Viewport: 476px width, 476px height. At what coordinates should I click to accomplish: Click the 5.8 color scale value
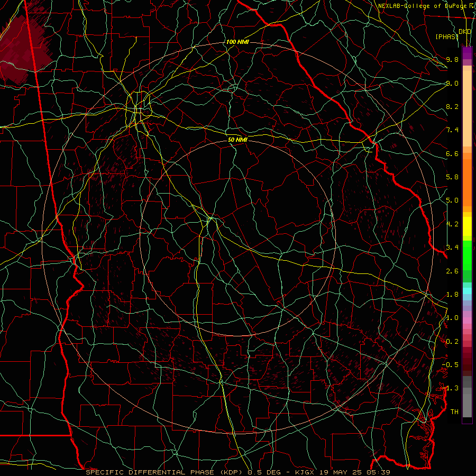(452, 177)
